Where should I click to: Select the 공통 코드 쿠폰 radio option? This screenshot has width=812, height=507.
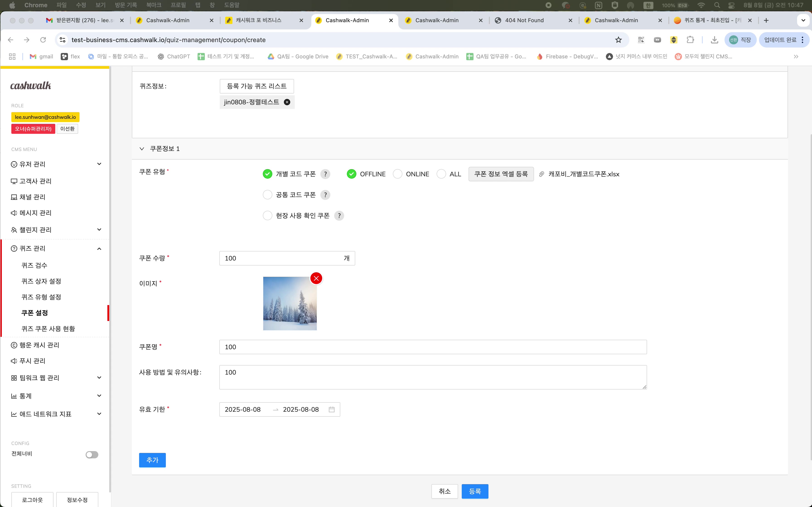[267, 195]
